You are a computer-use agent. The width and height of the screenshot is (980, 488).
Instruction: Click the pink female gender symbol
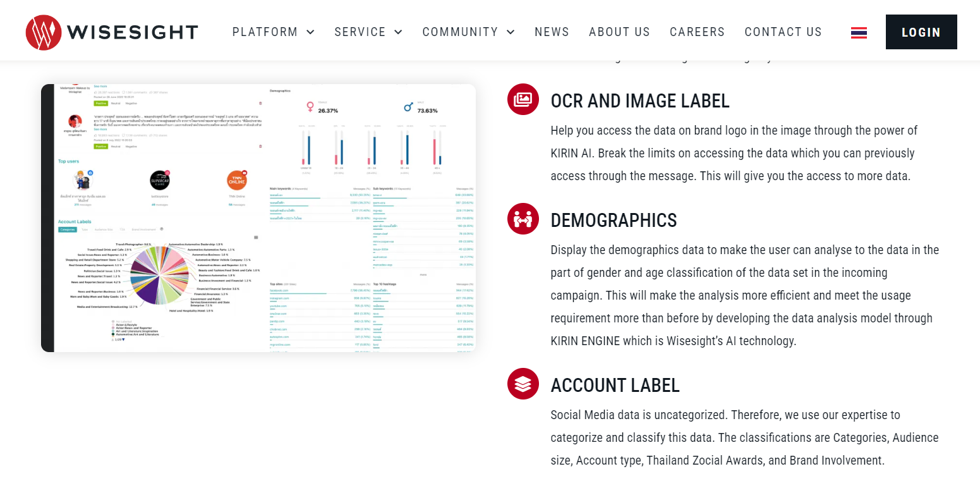[x=310, y=106]
